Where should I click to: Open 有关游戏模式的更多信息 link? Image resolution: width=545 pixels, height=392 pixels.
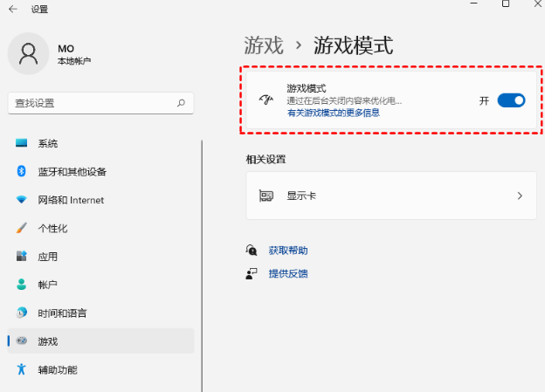pyautogui.click(x=334, y=113)
